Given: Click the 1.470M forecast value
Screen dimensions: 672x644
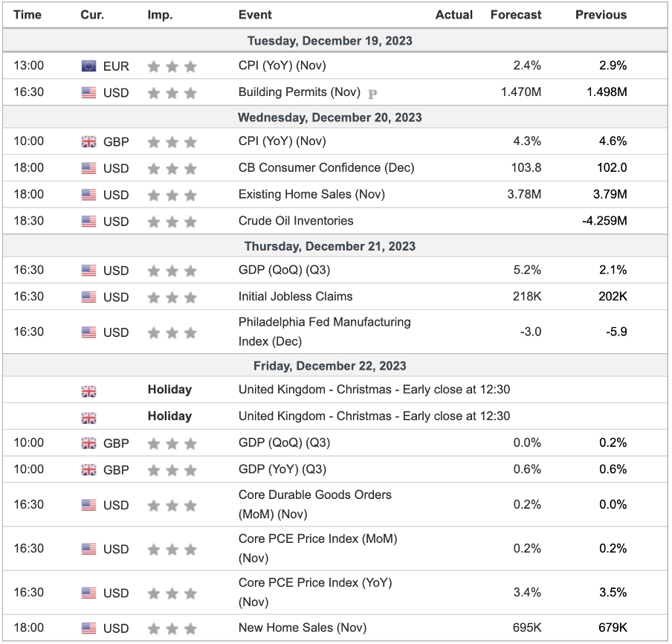Looking at the screenshot, I should (x=521, y=91).
